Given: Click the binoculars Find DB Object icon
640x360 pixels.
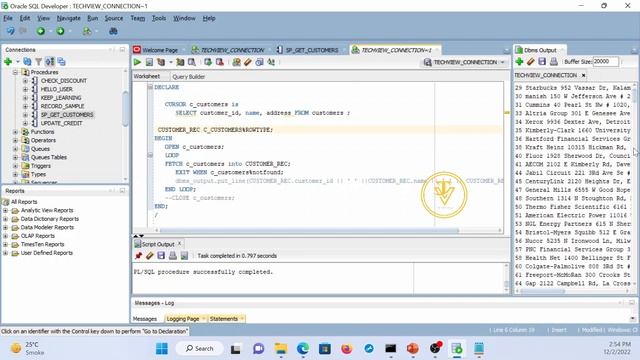Looking at the screenshot, I should point(113,31).
